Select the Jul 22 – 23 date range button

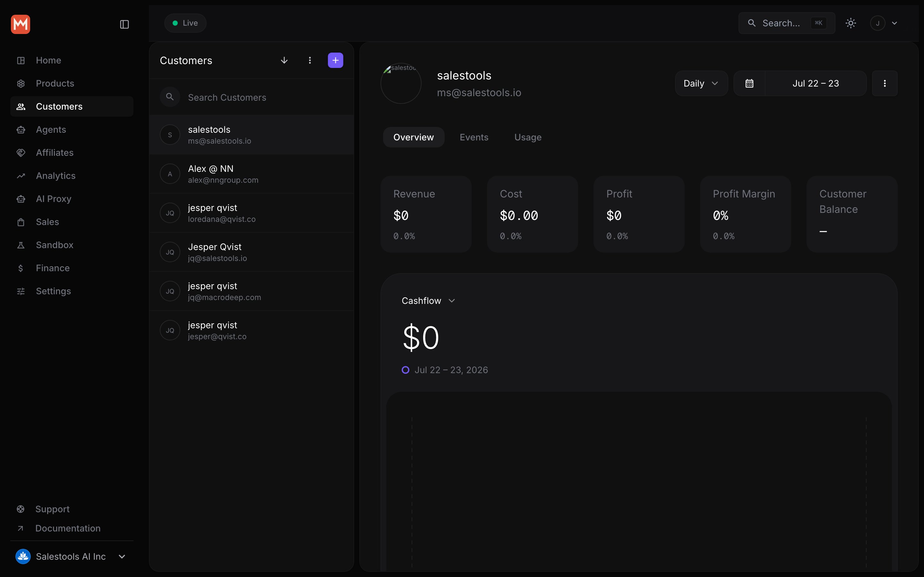click(816, 83)
